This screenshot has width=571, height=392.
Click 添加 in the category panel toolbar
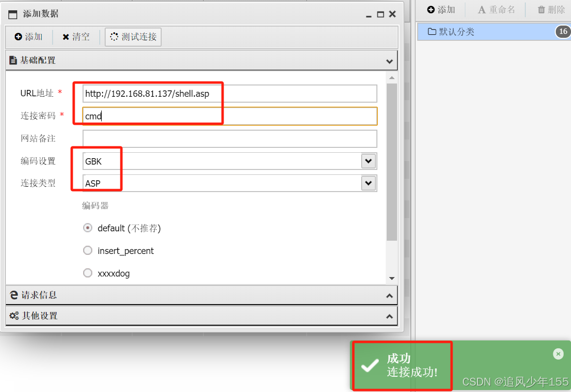[x=441, y=10]
